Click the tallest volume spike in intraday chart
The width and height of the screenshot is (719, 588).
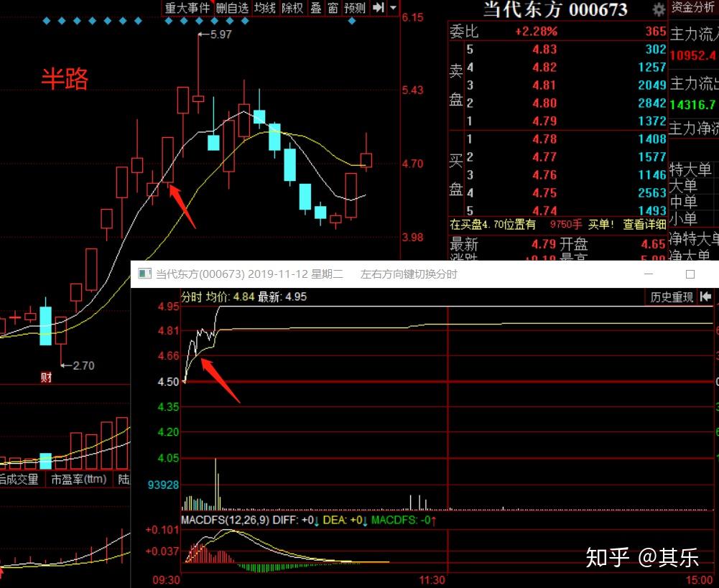pos(215,484)
